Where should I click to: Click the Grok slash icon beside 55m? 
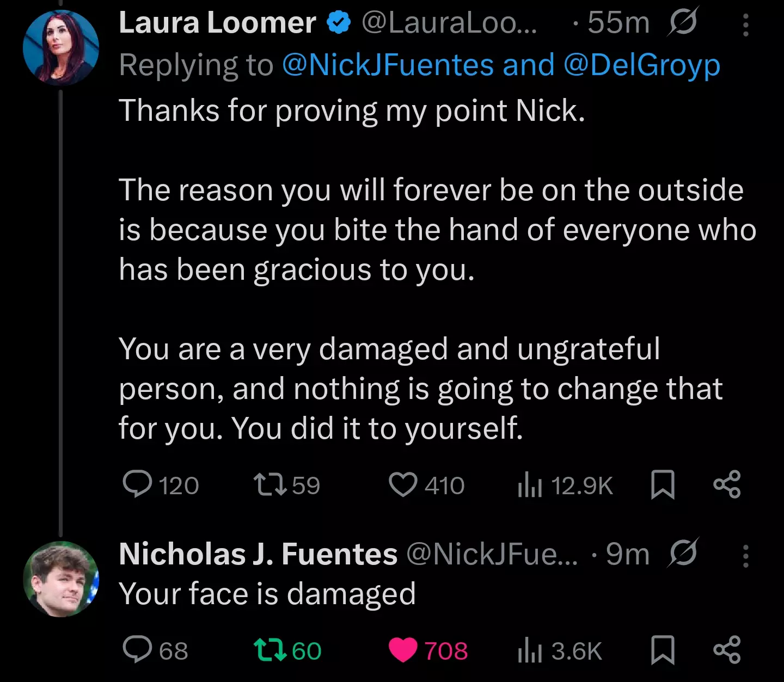(x=682, y=23)
